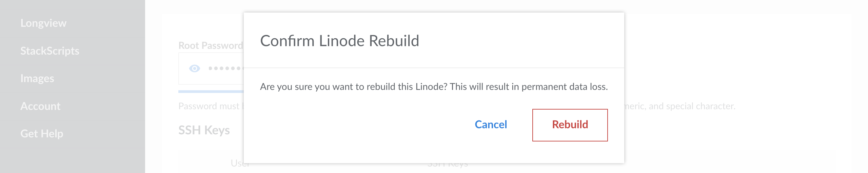Click the red Rebuild button
868x173 pixels.
coord(570,125)
